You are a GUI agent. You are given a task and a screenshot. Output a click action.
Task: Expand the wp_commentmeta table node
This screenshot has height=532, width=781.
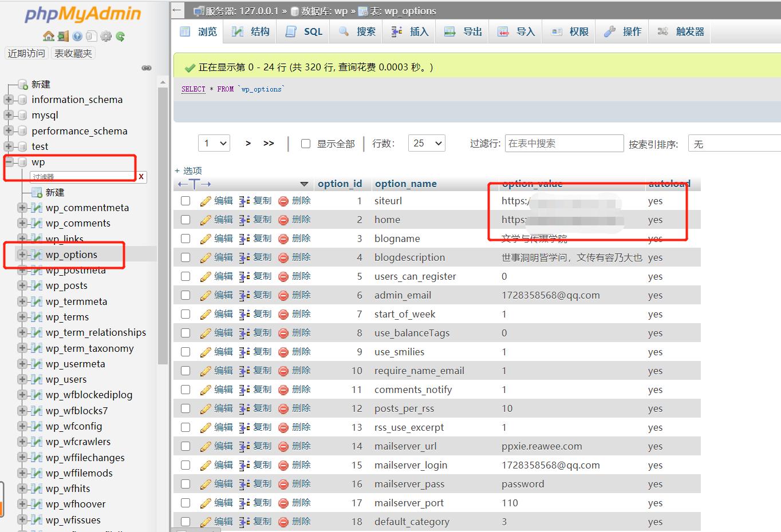point(22,208)
